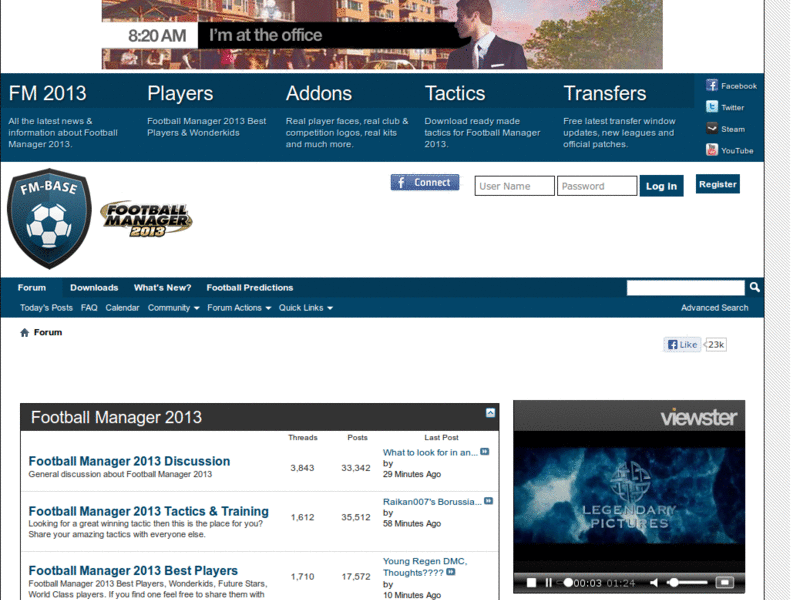Click the Viewster video thumbnail
Viewport: 800px width, 600px height.
(629, 495)
